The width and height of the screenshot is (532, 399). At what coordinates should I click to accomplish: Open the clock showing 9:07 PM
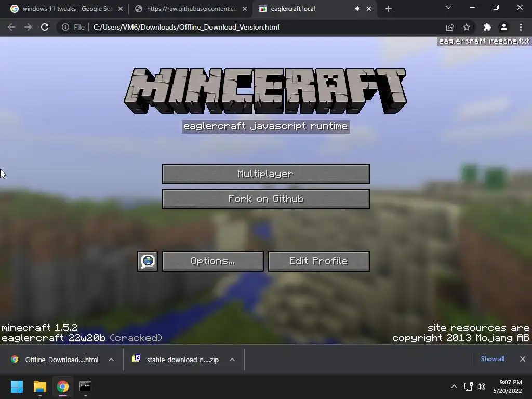coord(508,387)
